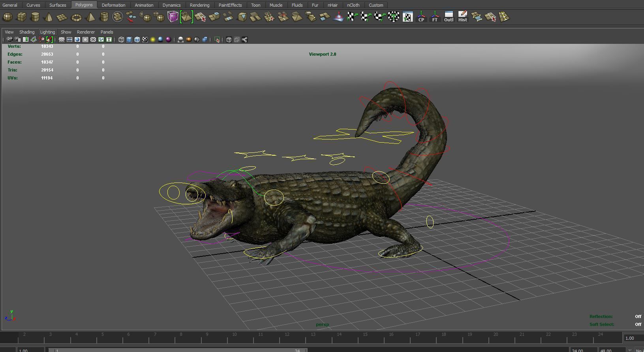Click the FT freeze transformations shelf button

pos(435,17)
